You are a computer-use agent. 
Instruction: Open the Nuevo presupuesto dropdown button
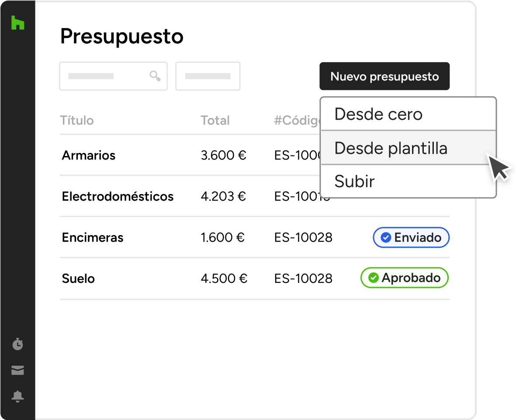(x=384, y=76)
